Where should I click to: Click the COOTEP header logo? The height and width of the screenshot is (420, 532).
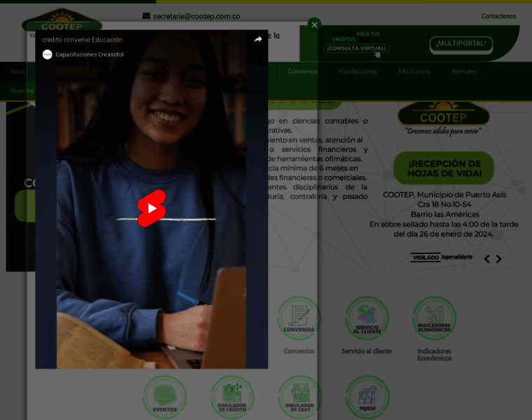tap(62, 20)
